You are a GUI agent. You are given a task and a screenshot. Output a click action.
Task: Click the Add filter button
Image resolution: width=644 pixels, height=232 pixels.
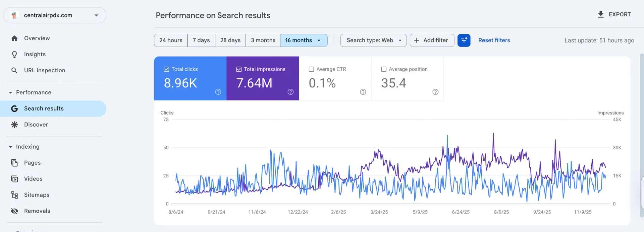[432, 41]
